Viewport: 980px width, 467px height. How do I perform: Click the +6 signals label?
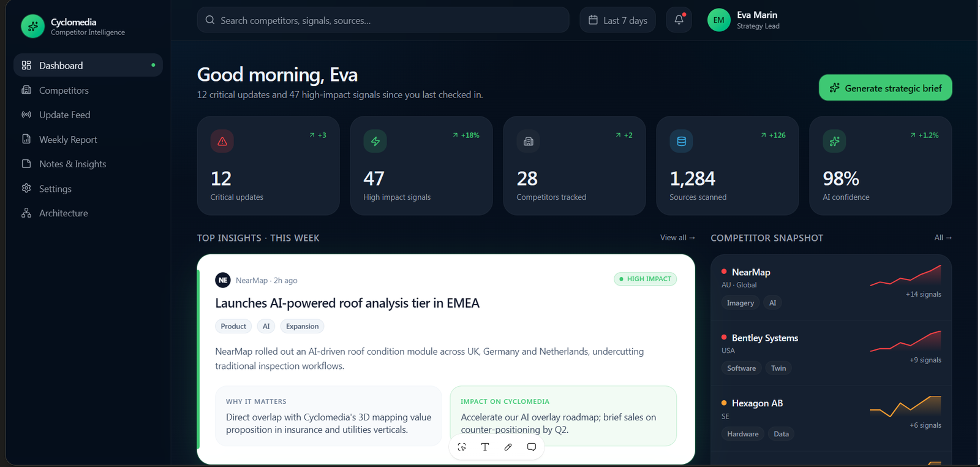(x=925, y=425)
